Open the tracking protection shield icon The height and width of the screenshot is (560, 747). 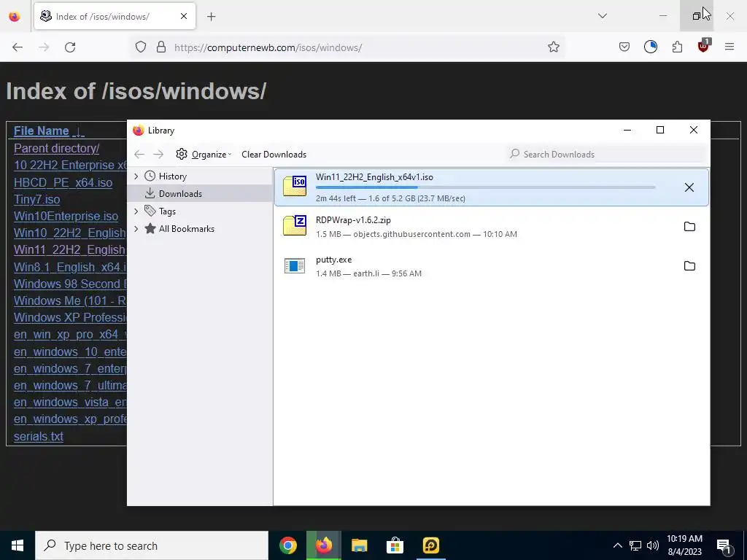tap(141, 47)
